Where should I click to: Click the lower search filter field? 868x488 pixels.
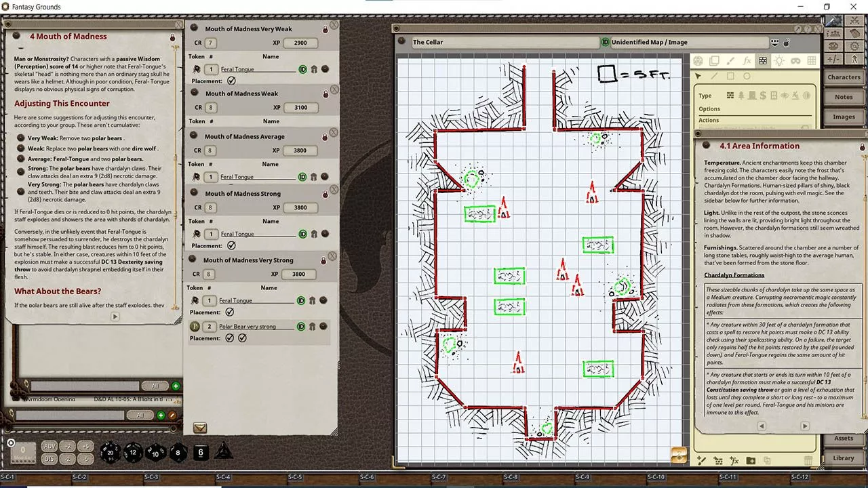[x=71, y=415]
